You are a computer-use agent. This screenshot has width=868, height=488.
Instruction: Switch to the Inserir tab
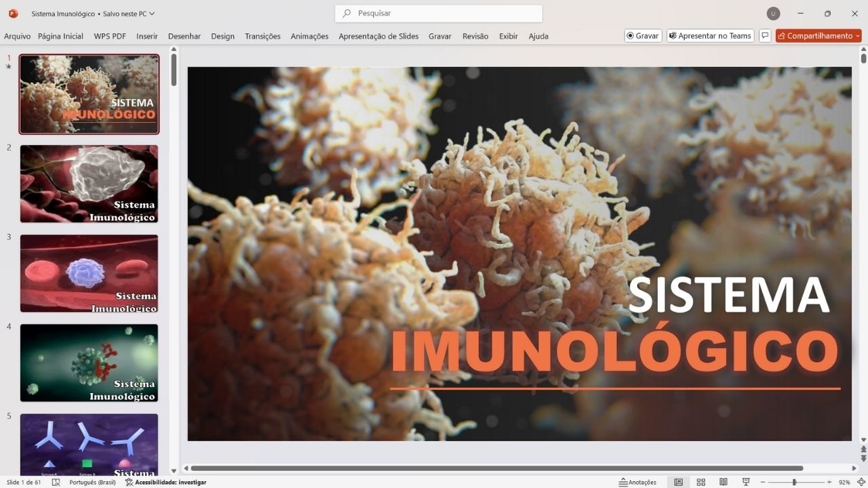click(147, 36)
